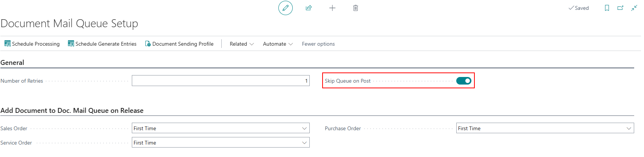Open the Related menu
The height and width of the screenshot is (157, 644).
coord(242,44)
